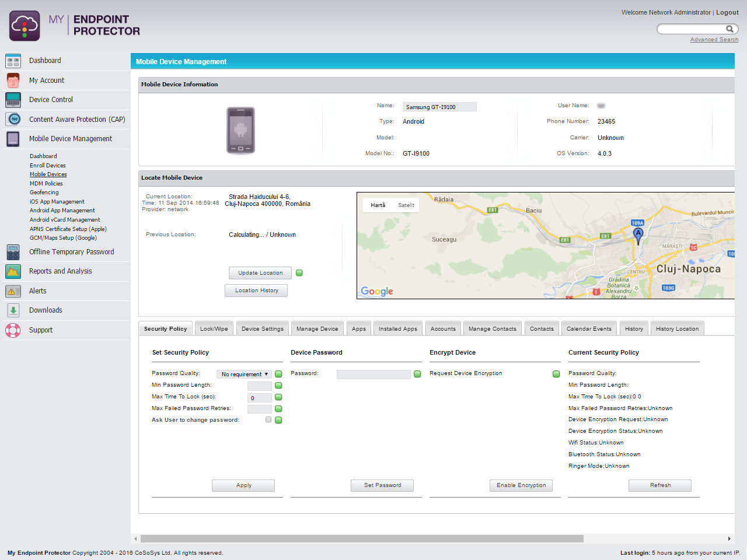Log out via the Logout link
The image size is (747, 560).
tap(727, 12)
